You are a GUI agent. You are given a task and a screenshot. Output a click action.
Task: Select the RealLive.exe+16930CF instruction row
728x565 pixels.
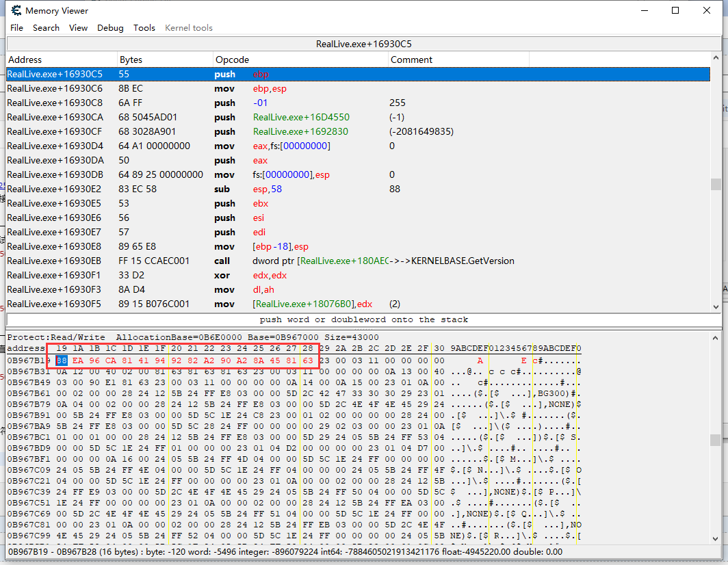pos(358,132)
